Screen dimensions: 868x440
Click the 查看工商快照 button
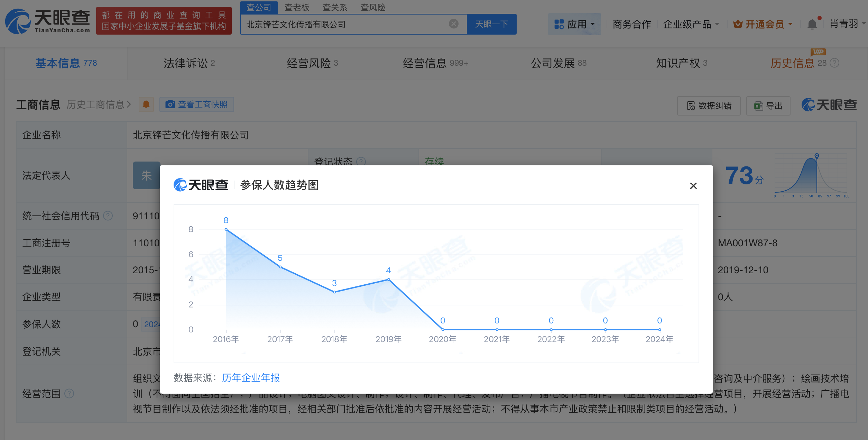[x=197, y=104]
